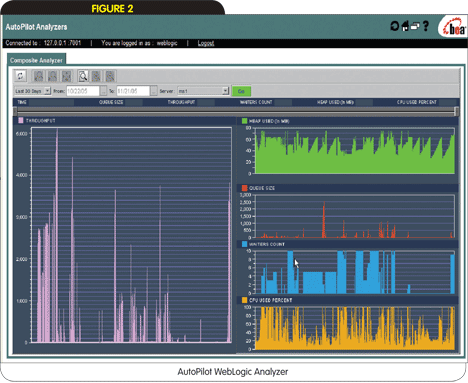Click the orange CPU Used Percent legend swatch

(x=244, y=300)
